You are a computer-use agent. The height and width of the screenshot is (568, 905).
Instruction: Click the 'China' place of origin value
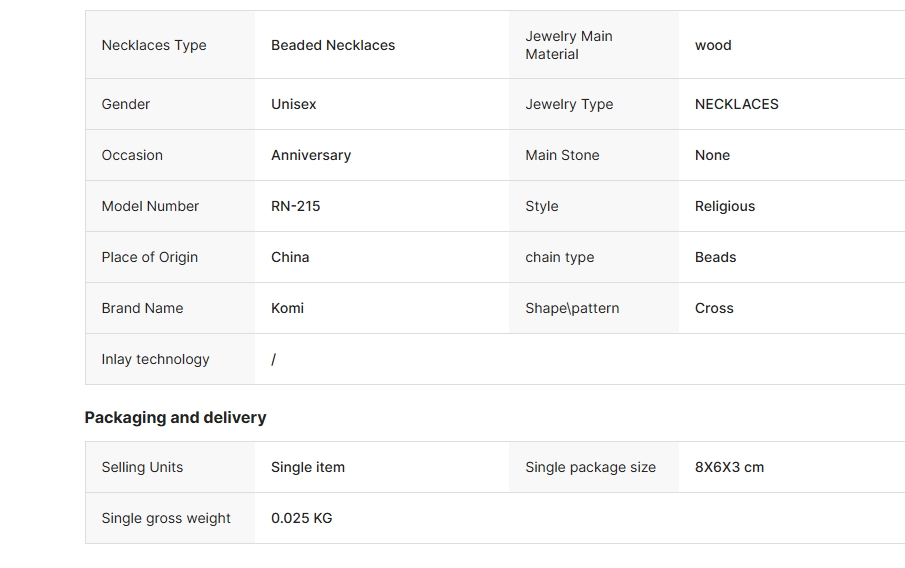coord(290,257)
